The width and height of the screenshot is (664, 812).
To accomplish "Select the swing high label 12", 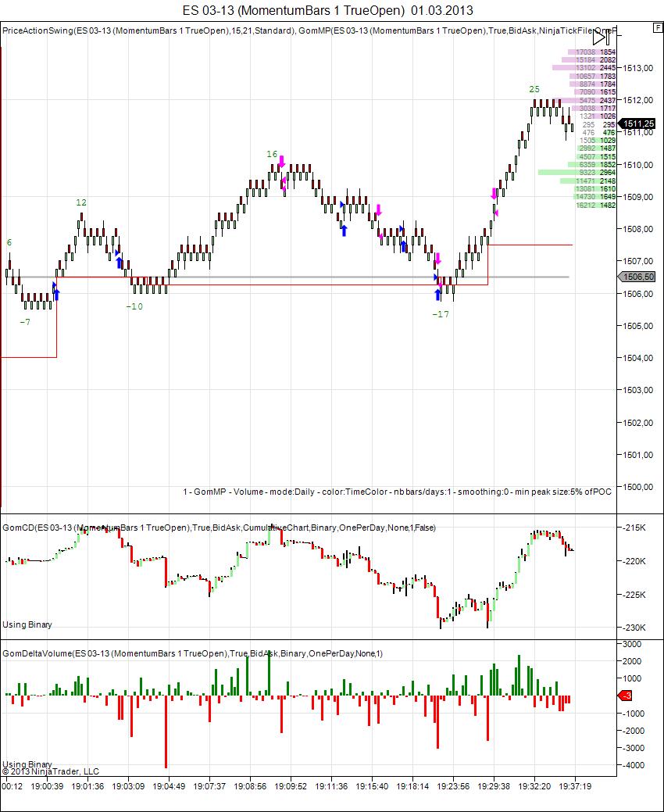I will (x=81, y=202).
